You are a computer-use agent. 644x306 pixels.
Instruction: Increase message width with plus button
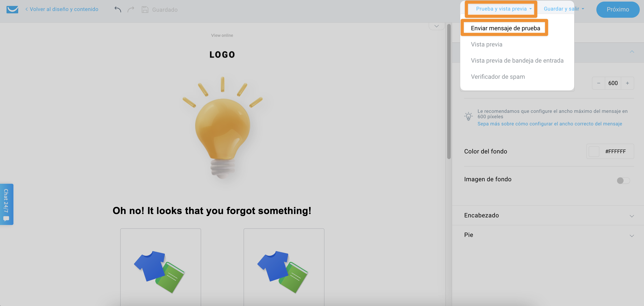(x=627, y=83)
